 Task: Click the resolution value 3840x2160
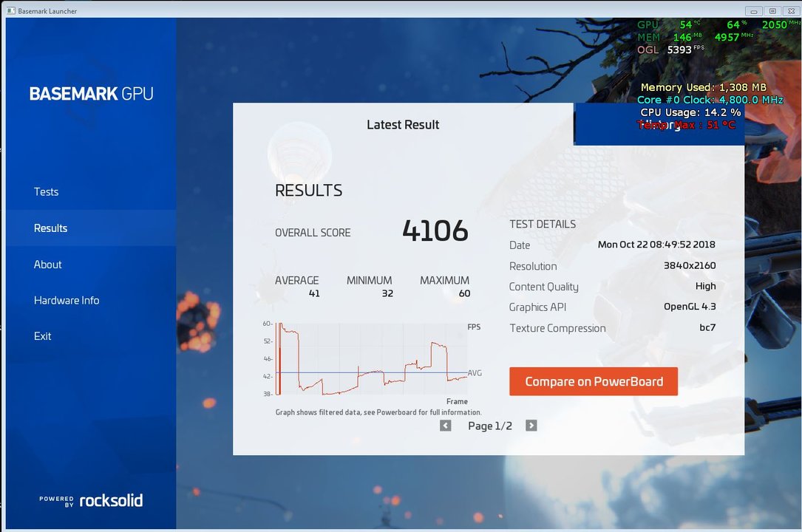690,265
